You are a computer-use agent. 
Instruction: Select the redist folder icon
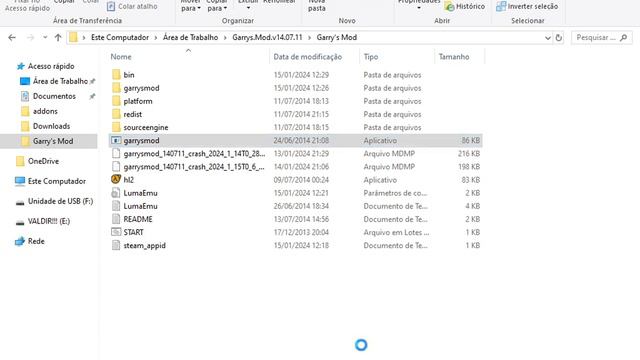pos(116,114)
